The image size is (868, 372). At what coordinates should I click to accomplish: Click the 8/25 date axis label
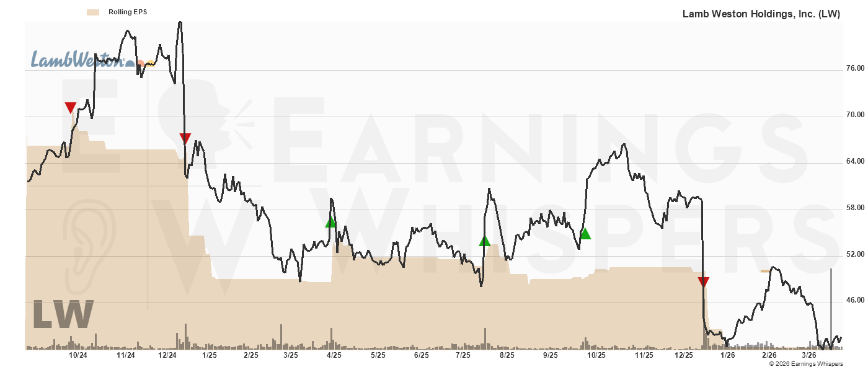pyautogui.click(x=507, y=355)
